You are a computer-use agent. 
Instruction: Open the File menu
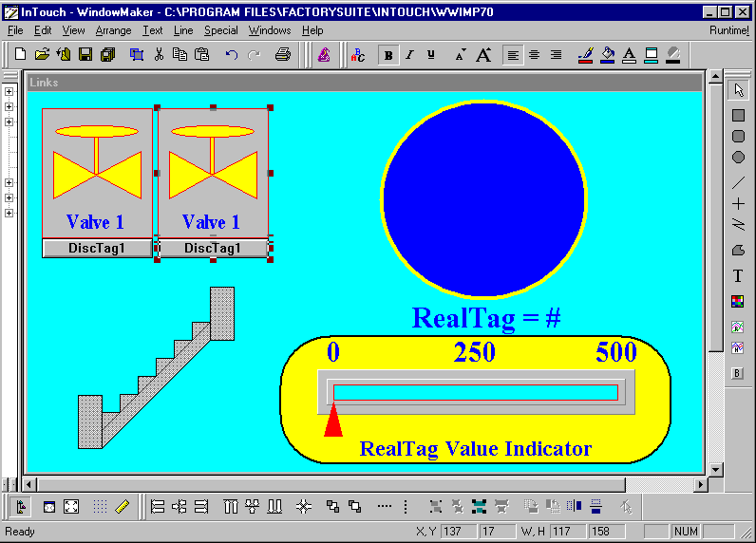pyautogui.click(x=15, y=30)
